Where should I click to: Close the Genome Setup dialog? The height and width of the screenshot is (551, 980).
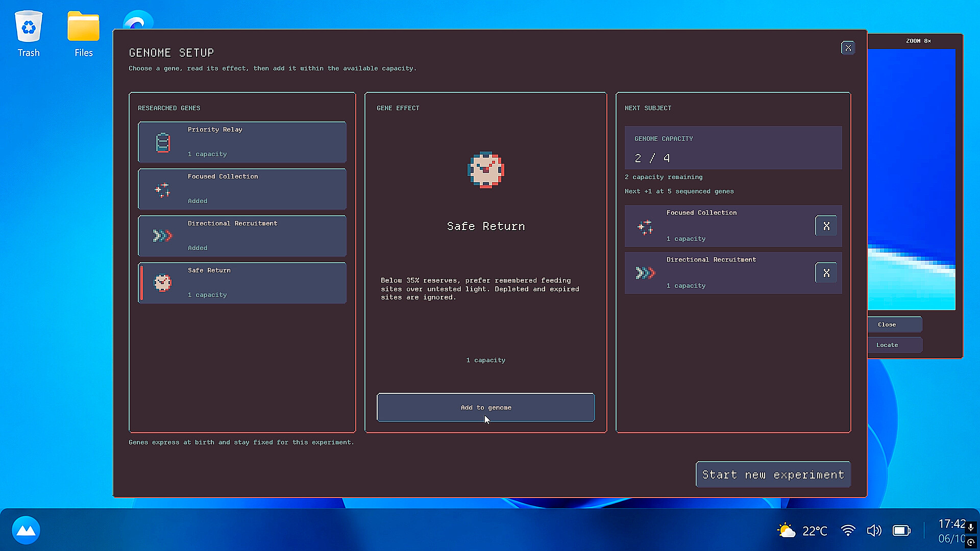[x=848, y=48]
